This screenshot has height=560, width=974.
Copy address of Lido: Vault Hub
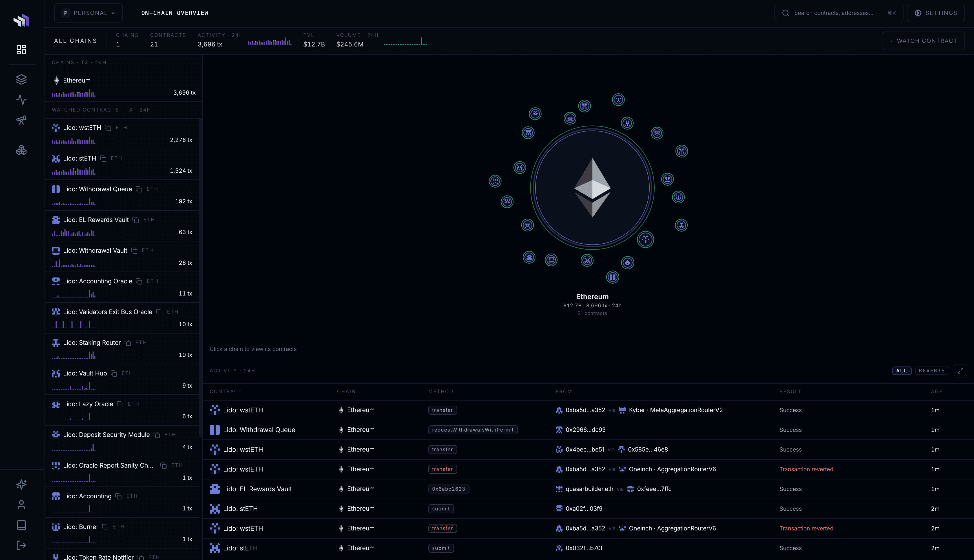click(114, 374)
